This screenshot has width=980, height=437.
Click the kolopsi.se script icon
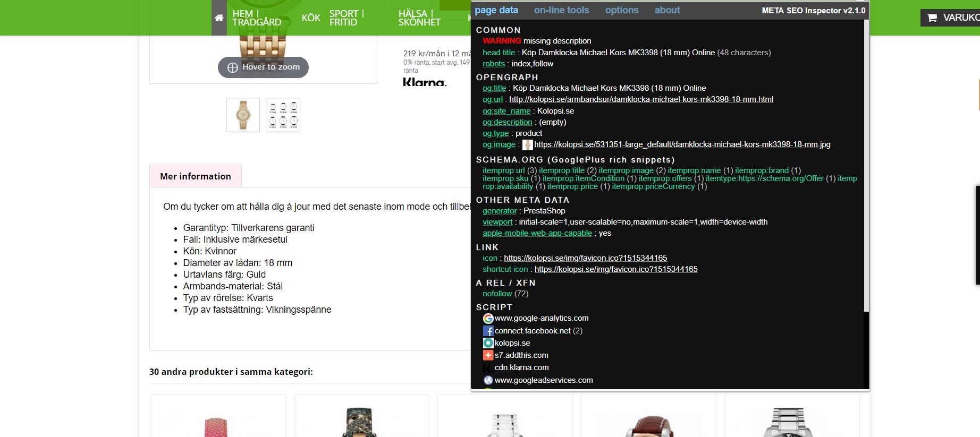[x=488, y=343]
